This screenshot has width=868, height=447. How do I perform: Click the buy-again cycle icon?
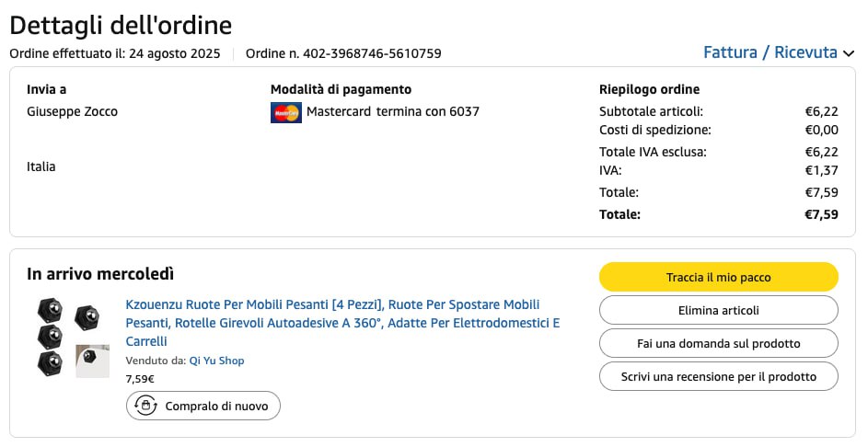145,406
